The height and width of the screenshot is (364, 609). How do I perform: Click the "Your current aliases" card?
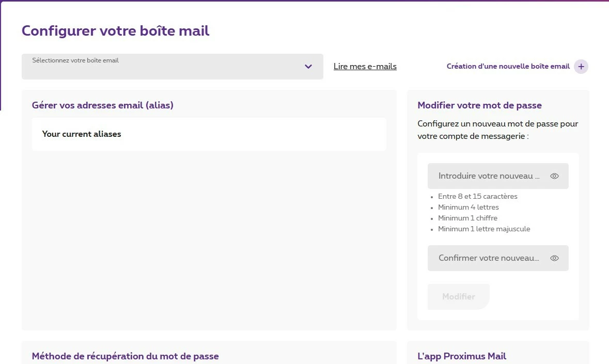tap(209, 134)
